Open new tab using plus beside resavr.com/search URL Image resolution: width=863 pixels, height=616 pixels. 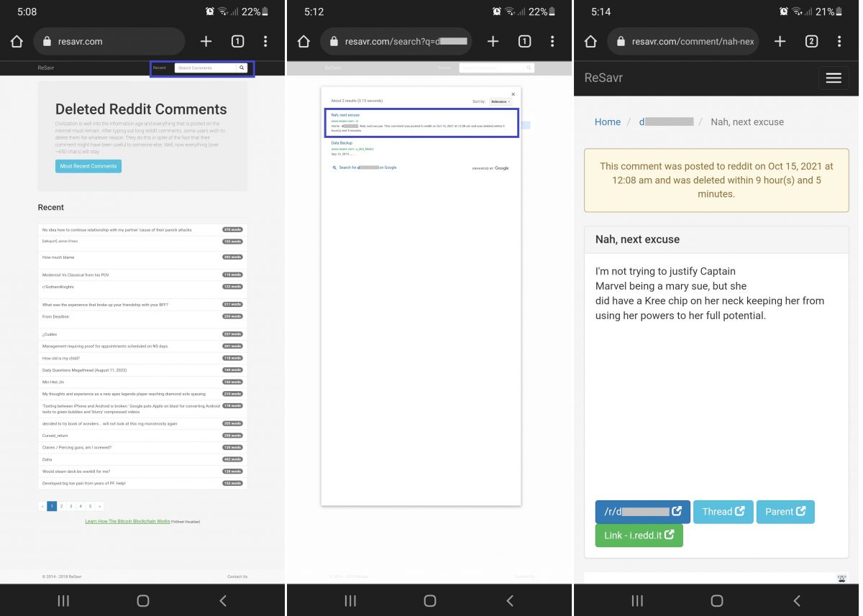pos(493,42)
